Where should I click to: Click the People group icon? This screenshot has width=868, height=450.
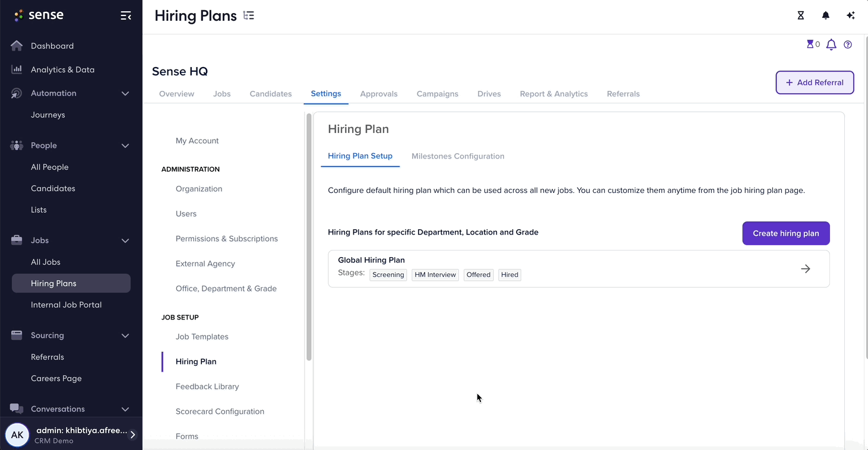tap(17, 145)
